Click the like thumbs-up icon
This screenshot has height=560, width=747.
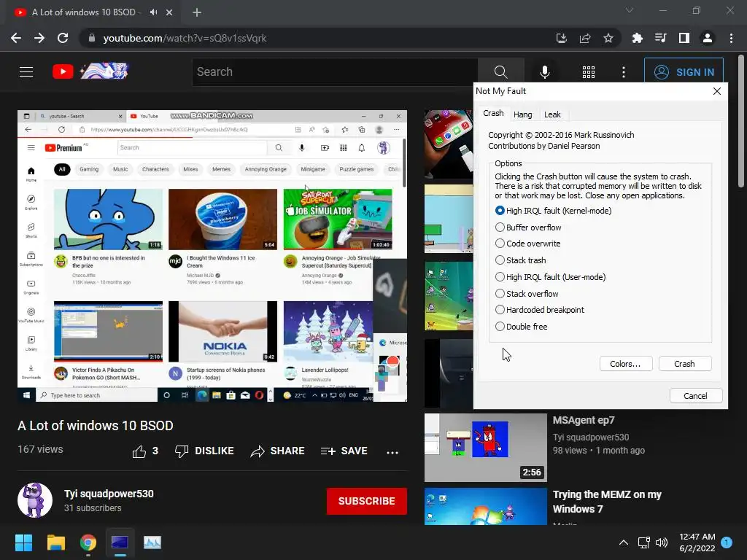[x=139, y=451]
